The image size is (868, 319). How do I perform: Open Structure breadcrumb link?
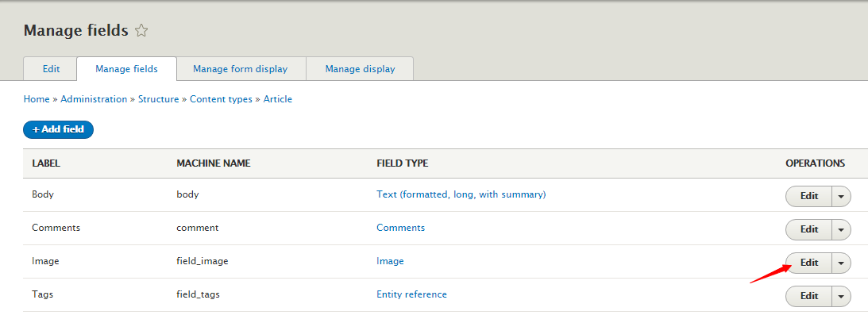[158, 99]
